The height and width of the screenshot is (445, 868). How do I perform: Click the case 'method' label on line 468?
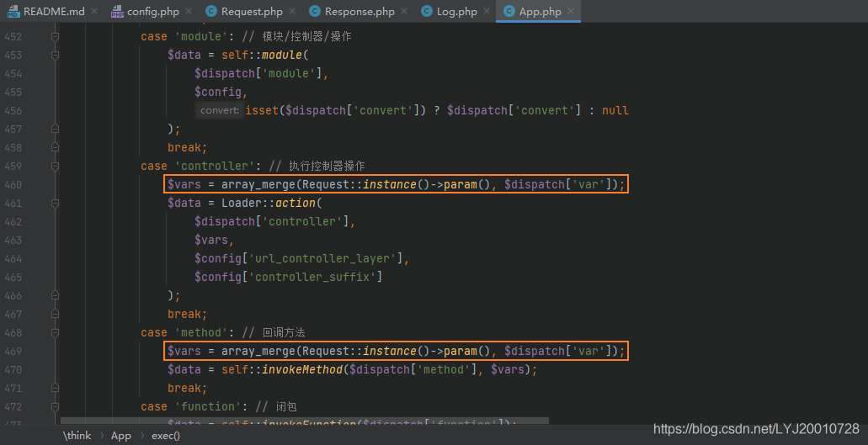click(x=187, y=333)
